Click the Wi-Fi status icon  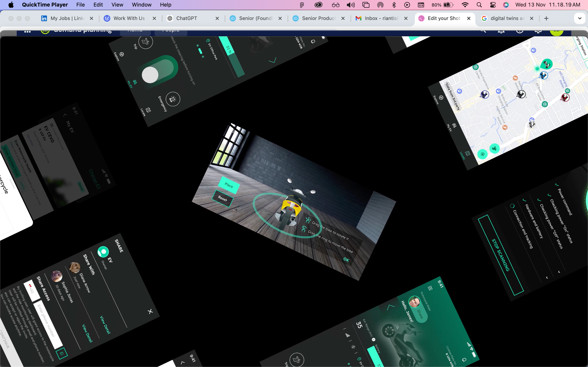[465, 5]
